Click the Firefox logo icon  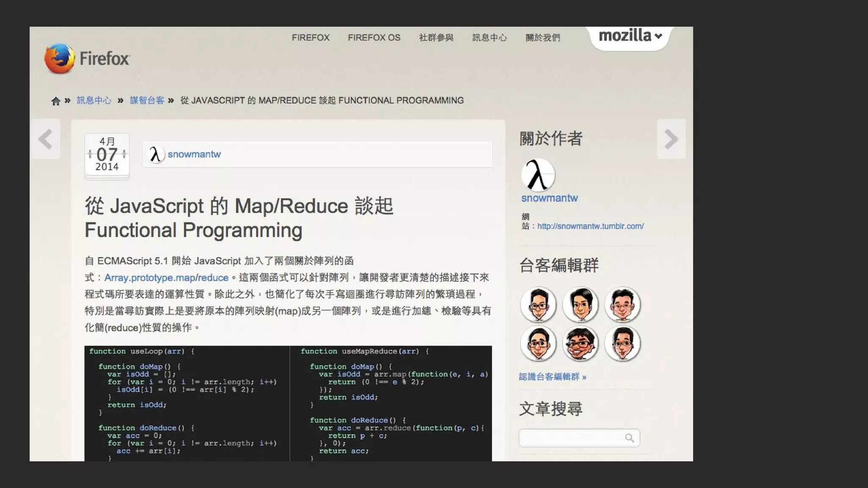[59, 58]
